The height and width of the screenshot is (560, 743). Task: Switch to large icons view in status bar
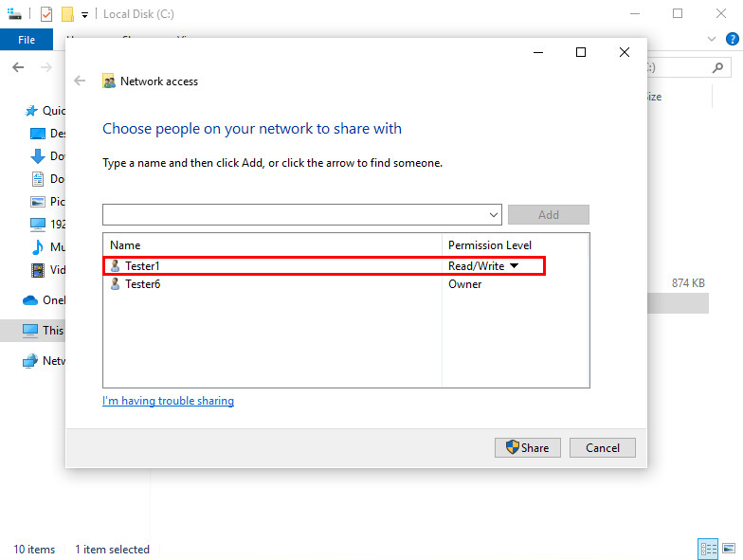coord(729,549)
